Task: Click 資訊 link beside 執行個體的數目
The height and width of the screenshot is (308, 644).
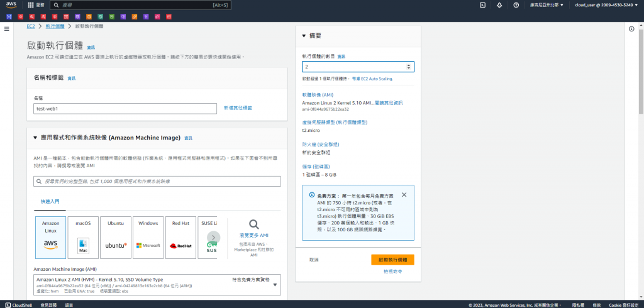Action: tap(341, 57)
